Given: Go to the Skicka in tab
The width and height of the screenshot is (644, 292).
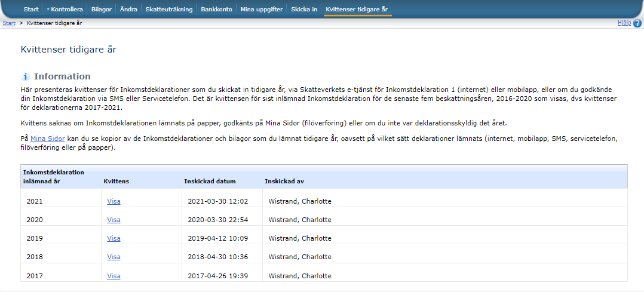Looking at the screenshot, I should [304, 10].
